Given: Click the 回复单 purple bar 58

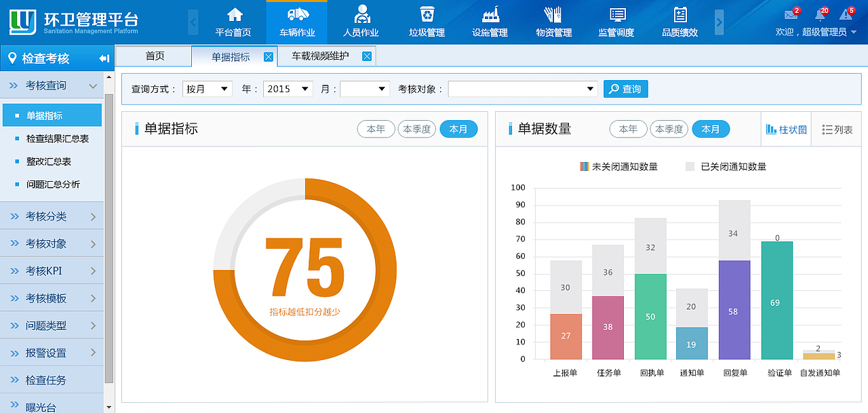Looking at the screenshot, I should click(x=734, y=310).
